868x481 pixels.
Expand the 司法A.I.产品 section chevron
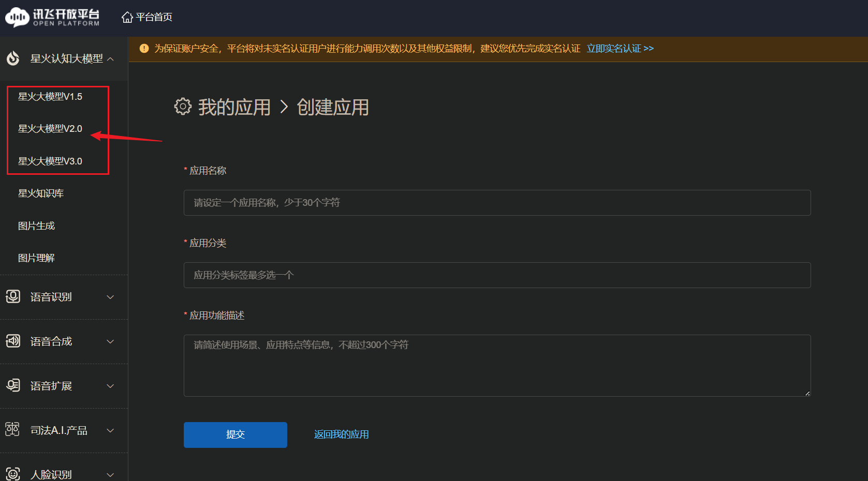(110, 430)
